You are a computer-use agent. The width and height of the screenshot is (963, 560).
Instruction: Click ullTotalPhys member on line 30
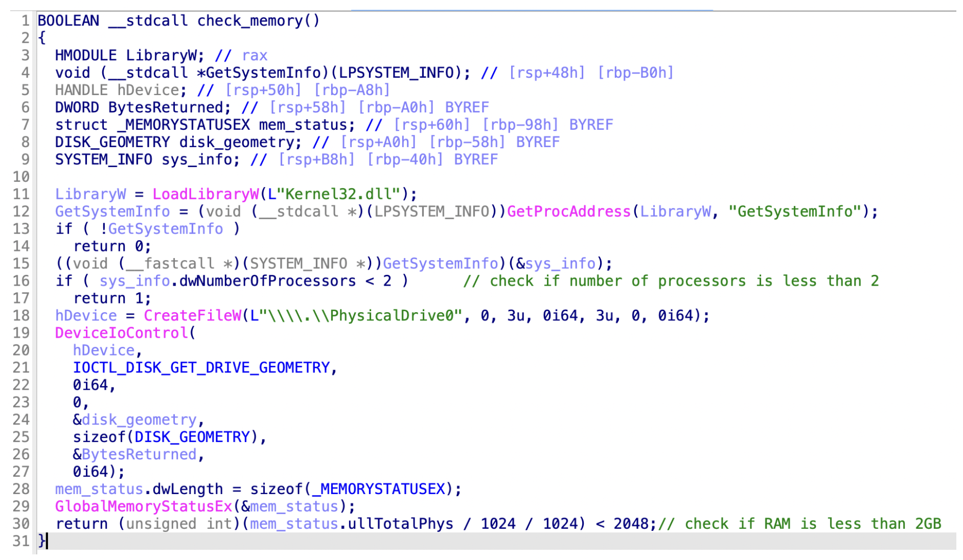[x=400, y=524]
